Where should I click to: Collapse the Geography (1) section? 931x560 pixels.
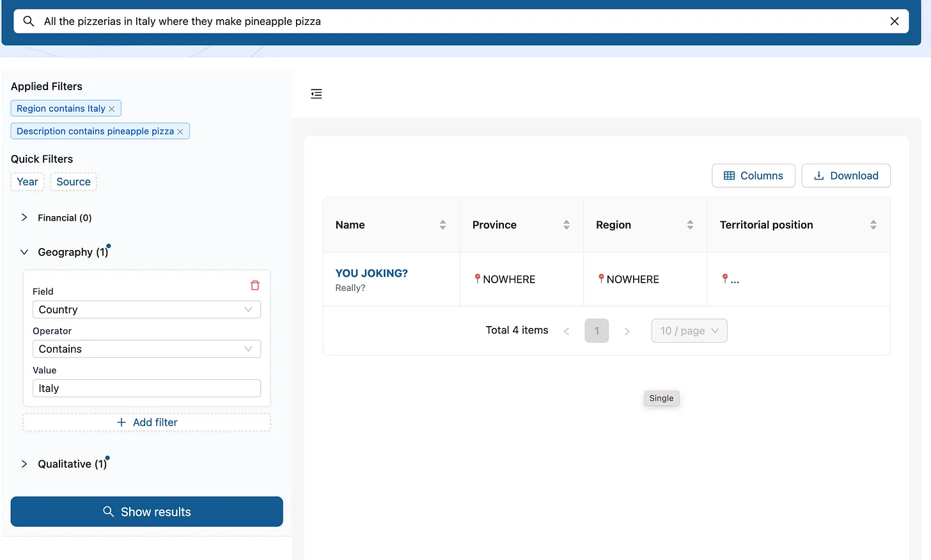[x=24, y=253]
